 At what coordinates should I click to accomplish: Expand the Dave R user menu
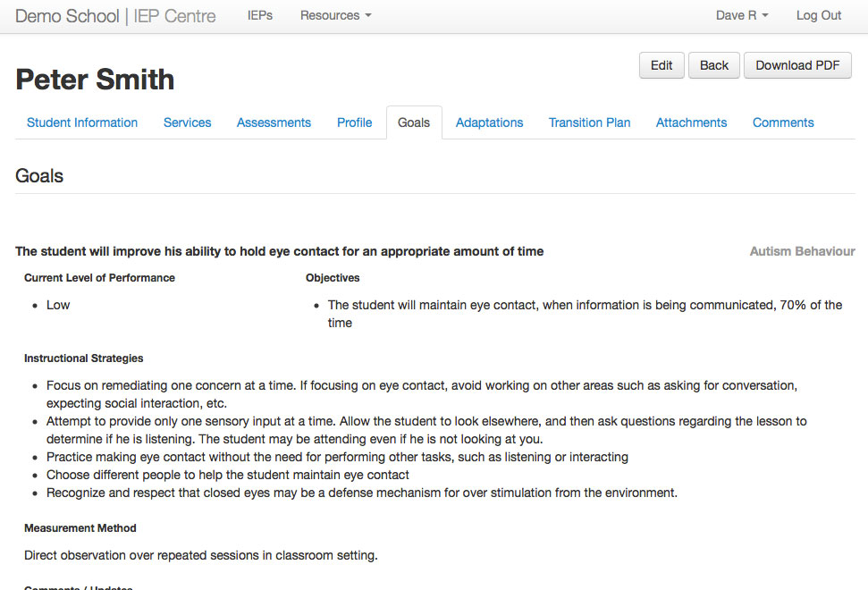(x=742, y=15)
